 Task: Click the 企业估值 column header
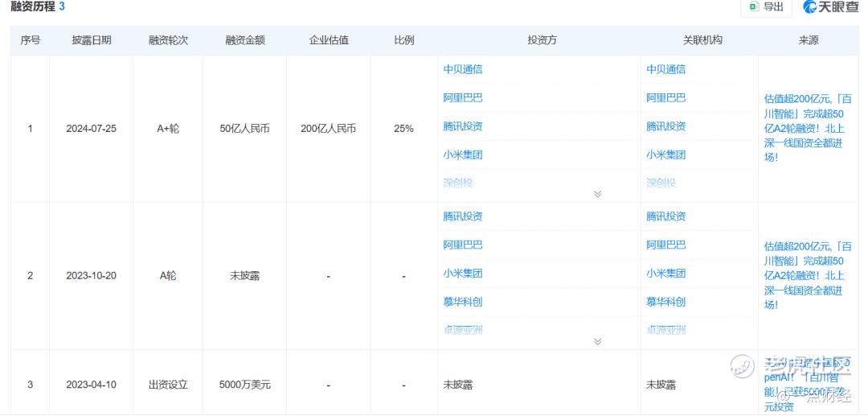click(328, 40)
